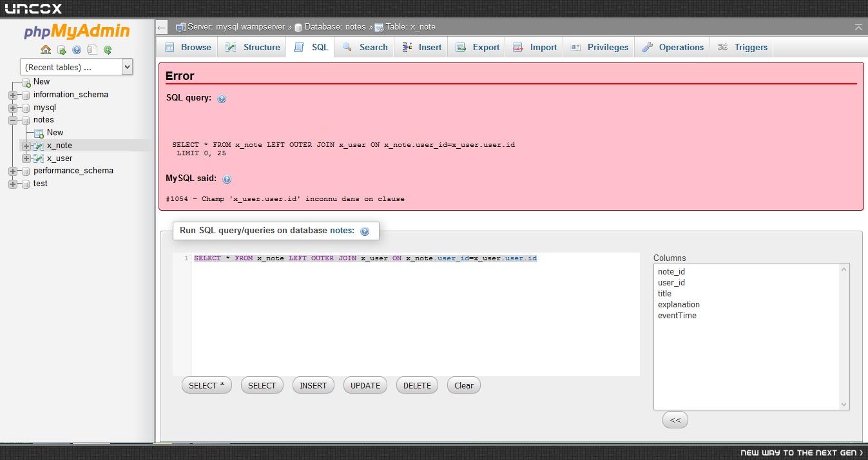
Task: Open phpMyAdmin documentation help icon
Action: pyautogui.click(x=77, y=50)
